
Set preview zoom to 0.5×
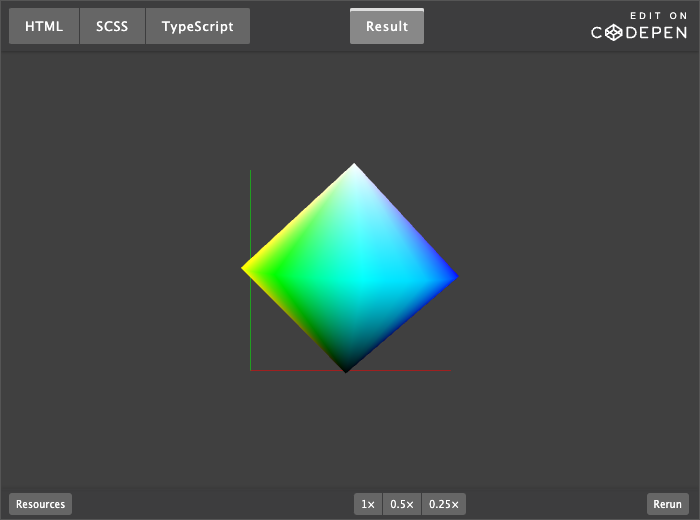click(x=402, y=504)
